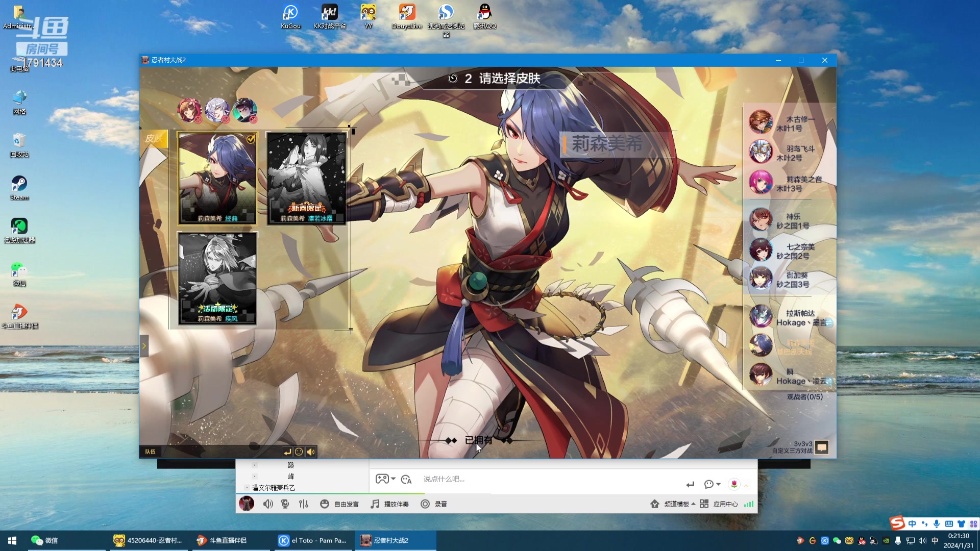Click the 自由发言 free speech mode
The width and height of the screenshot is (980, 551).
point(339,504)
